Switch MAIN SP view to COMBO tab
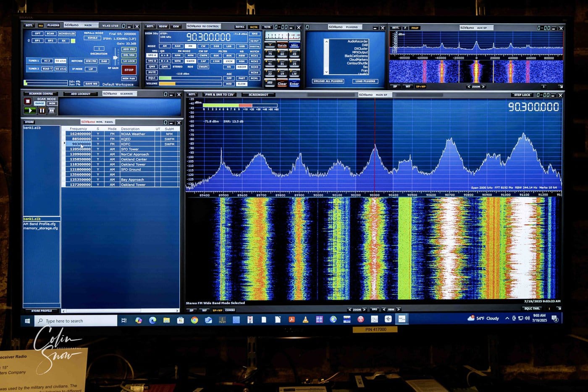This screenshot has width=588, height=392. [x=230, y=310]
